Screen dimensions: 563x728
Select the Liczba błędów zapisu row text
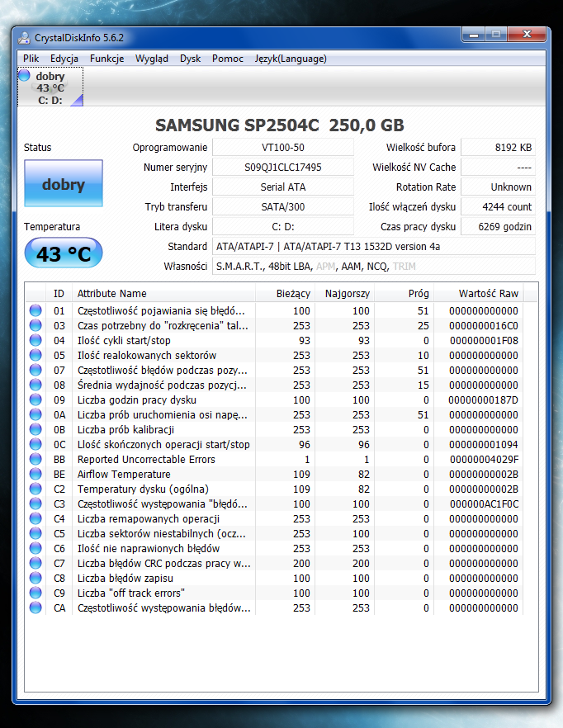pyautogui.click(x=125, y=578)
